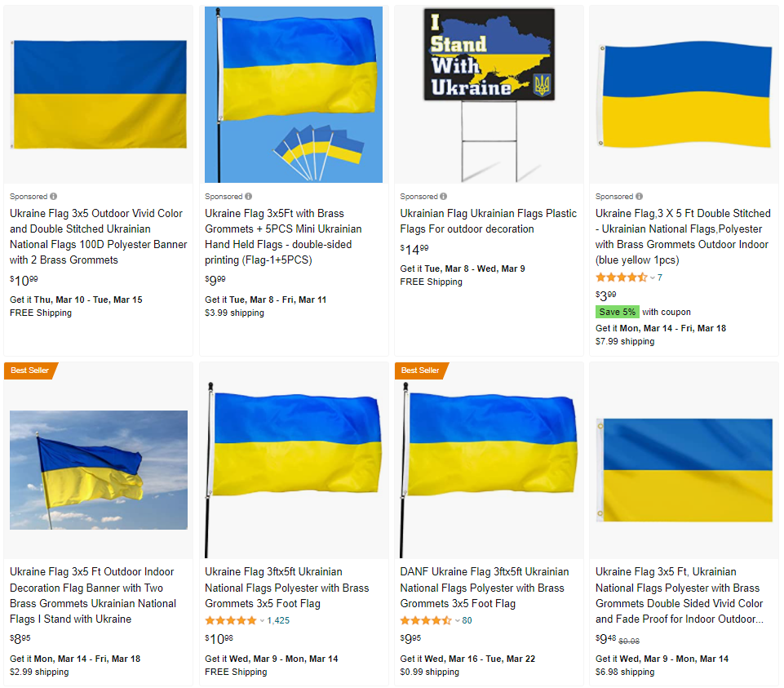This screenshot has height=688, width=784.
Task: Expand rating breakdown beside 1,425 reviews
Action: coord(262,621)
